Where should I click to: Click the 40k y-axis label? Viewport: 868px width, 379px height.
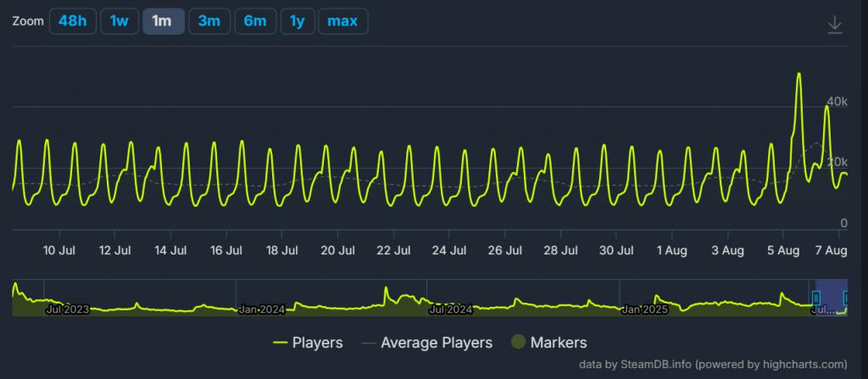837,102
